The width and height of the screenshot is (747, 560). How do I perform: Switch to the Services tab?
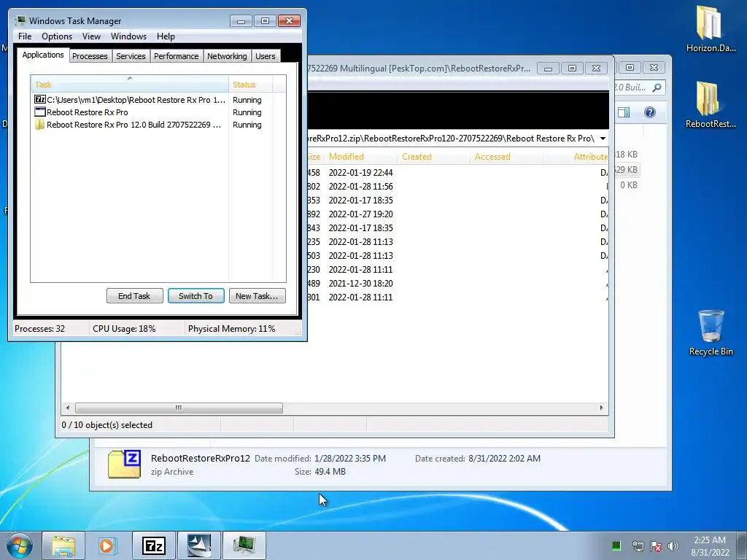click(x=131, y=56)
